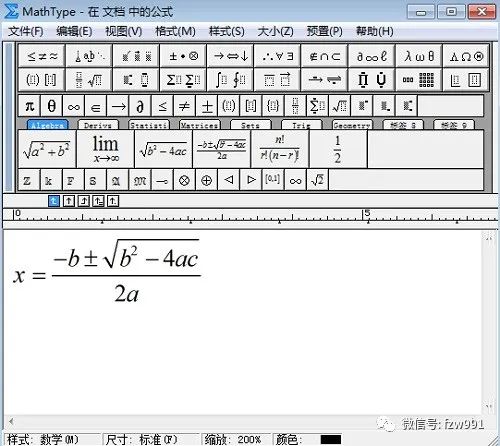Insert blackboard Z symbol in bottom bar
The image size is (500, 446).
coord(29,180)
